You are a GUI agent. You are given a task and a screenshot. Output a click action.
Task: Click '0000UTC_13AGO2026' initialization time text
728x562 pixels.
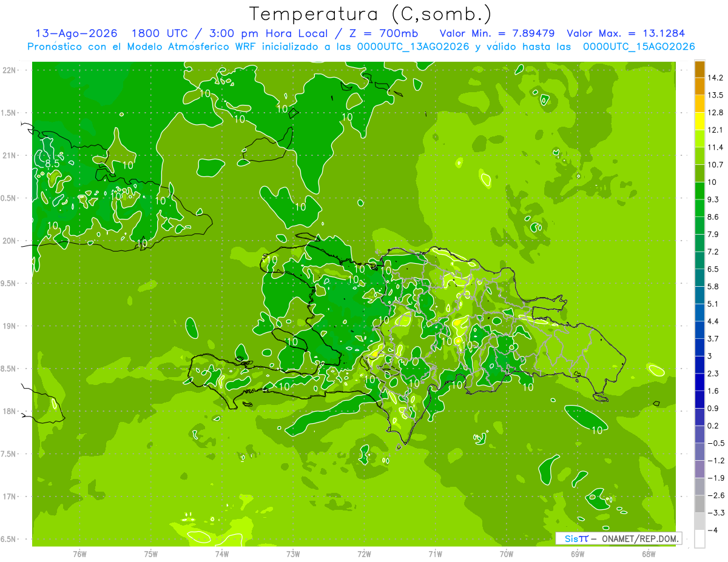(x=413, y=47)
